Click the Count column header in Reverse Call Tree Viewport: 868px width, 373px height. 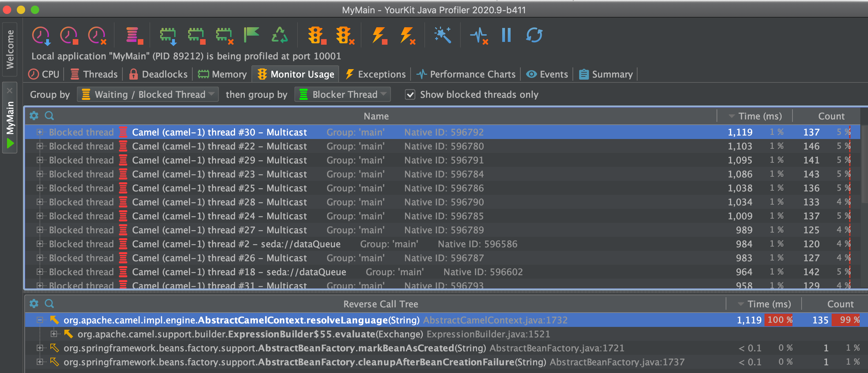[840, 304]
